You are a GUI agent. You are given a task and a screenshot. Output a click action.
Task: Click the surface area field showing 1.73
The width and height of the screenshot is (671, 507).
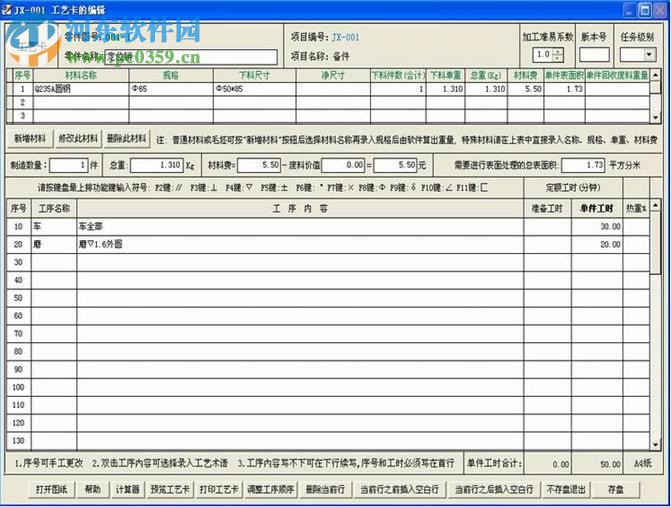(x=583, y=165)
